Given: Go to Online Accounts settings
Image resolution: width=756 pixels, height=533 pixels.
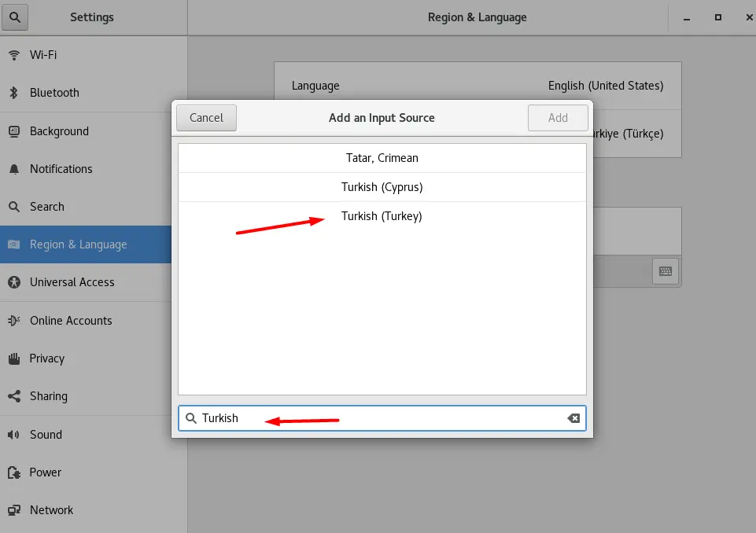Looking at the screenshot, I should [x=71, y=321].
